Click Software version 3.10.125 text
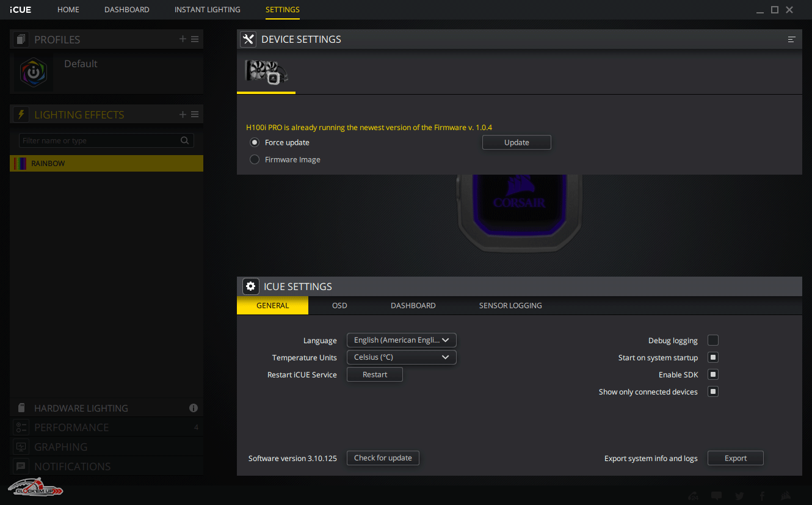 (x=292, y=459)
